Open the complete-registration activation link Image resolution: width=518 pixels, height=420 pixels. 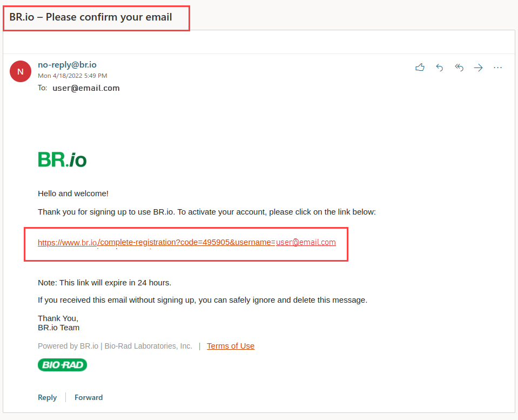pyautogui.click(x=187, y=242)
